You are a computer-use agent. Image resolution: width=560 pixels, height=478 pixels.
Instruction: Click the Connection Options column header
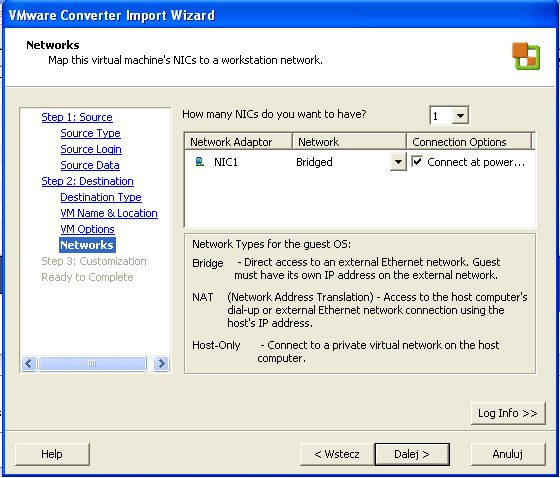pos(469,142)
